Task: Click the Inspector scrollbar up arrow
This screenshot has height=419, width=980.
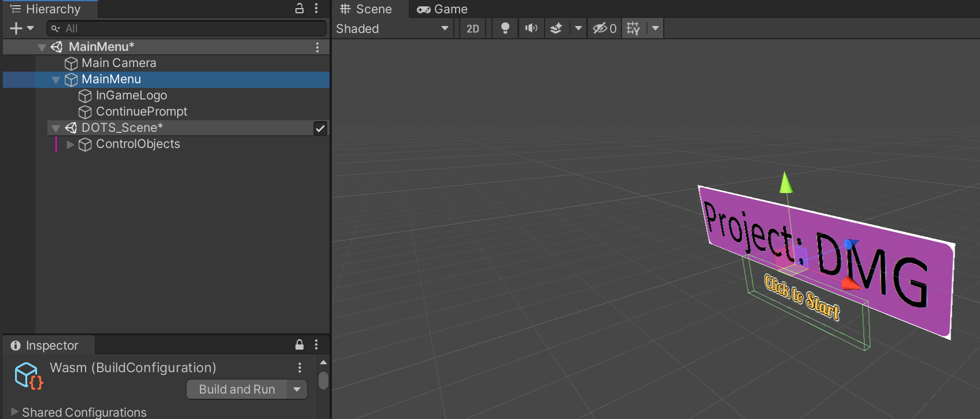Action: point(324,362)
